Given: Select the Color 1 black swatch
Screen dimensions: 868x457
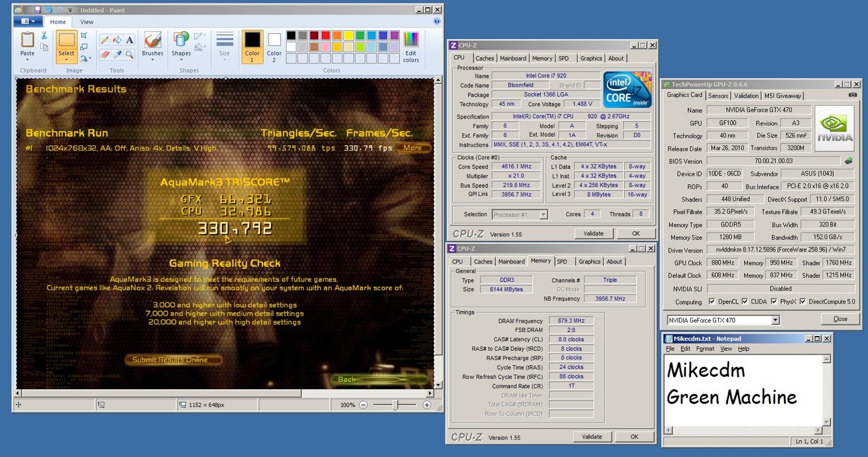Looking at the screenshot, I should pos(252,40).
